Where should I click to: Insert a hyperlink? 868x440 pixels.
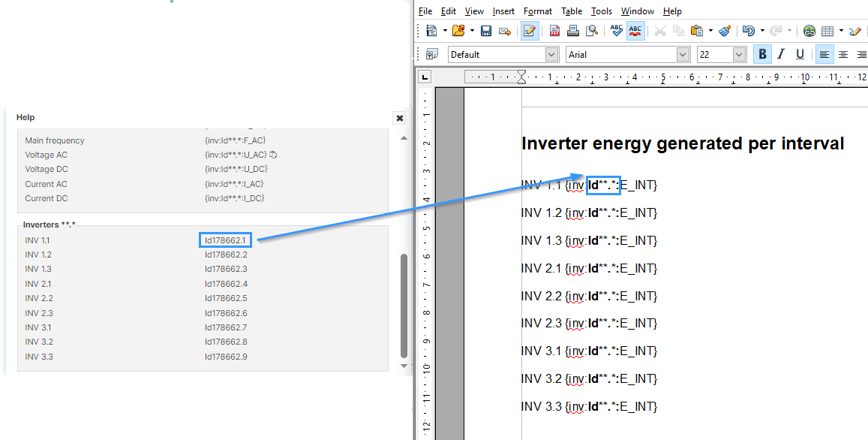[809, 31]
